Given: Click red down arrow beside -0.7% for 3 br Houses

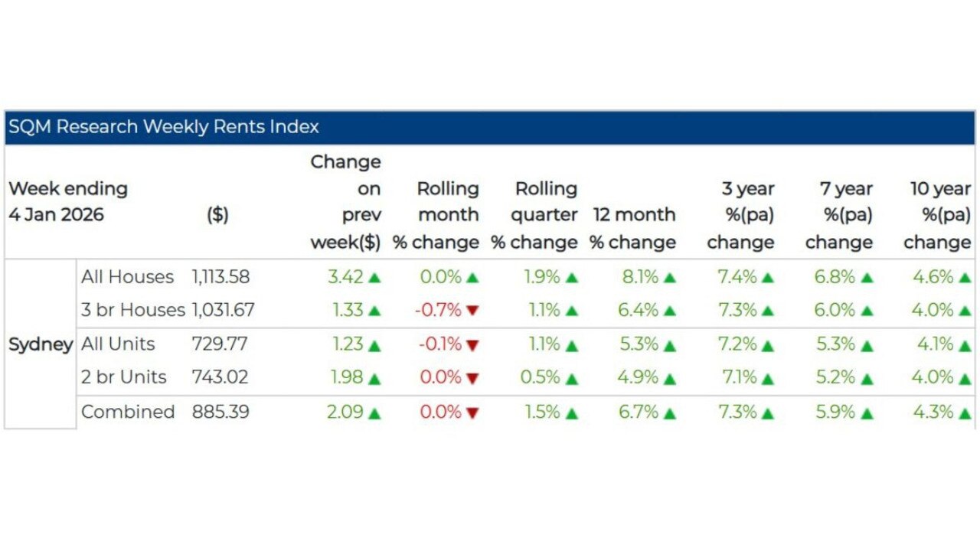Looking at the screenshot, I should 472,311.
